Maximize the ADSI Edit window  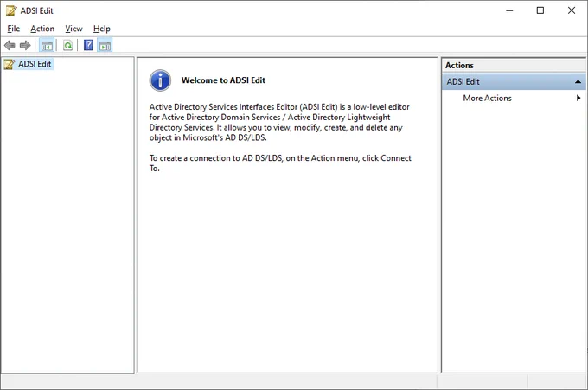coord(540,10)
